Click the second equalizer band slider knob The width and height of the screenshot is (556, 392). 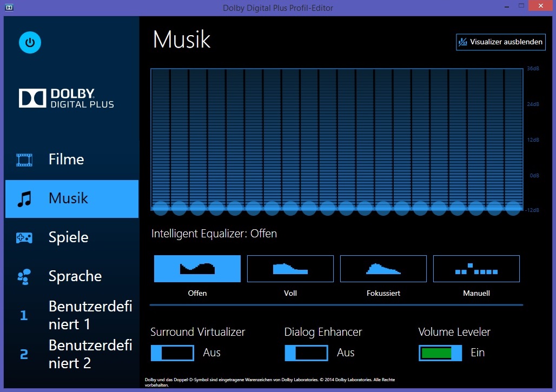click(180, 208)
